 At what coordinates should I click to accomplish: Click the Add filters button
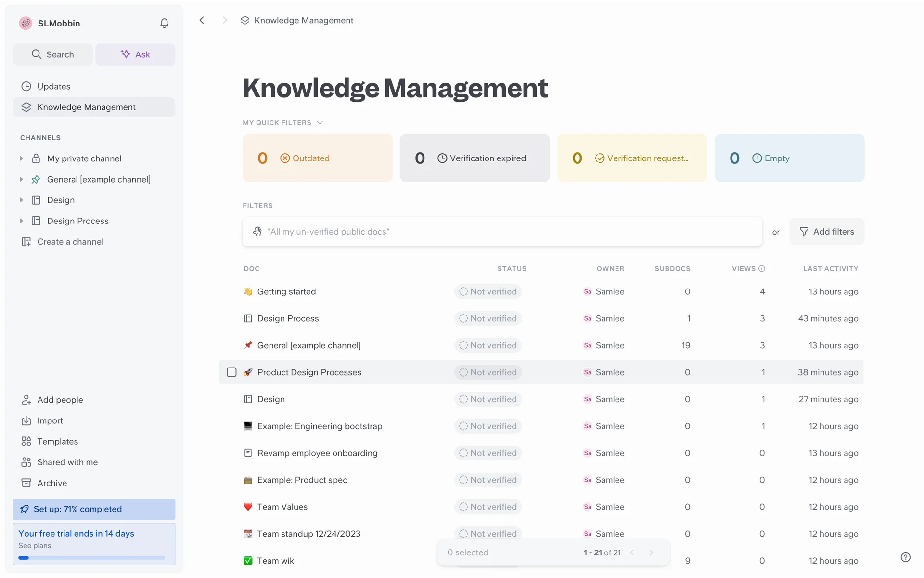tap(827, 232)
